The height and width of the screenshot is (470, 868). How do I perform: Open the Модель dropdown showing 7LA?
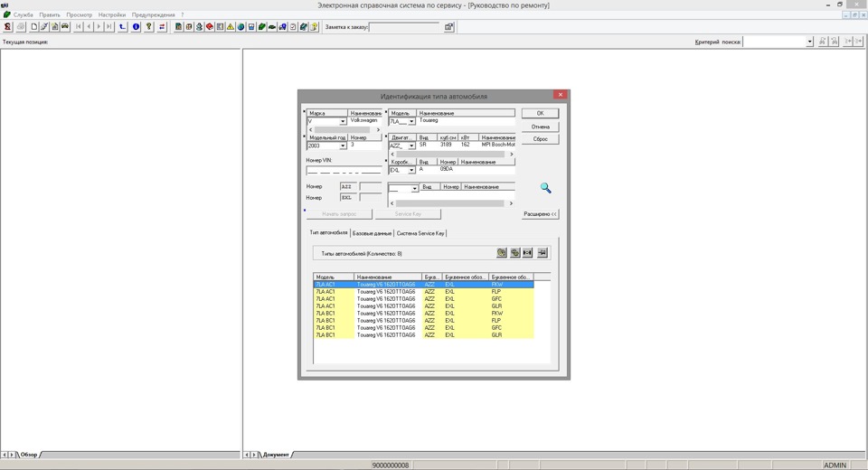tap(411, 121)
